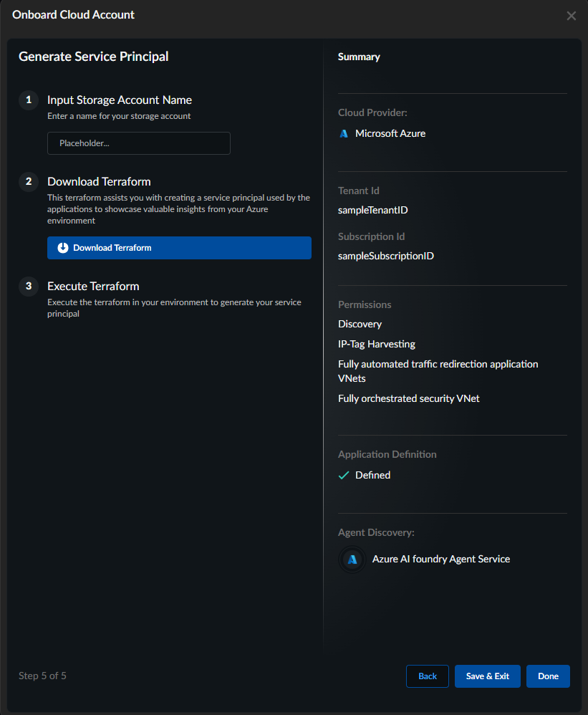Screen dimensions: 588x715
Task: Click the Save & Exit button
Action: point(488,676)
